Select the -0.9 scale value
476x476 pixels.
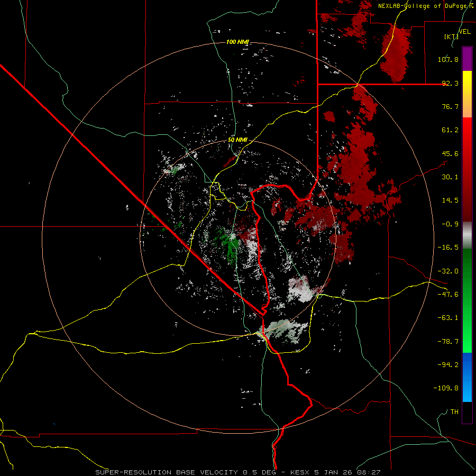click(450, 224)
